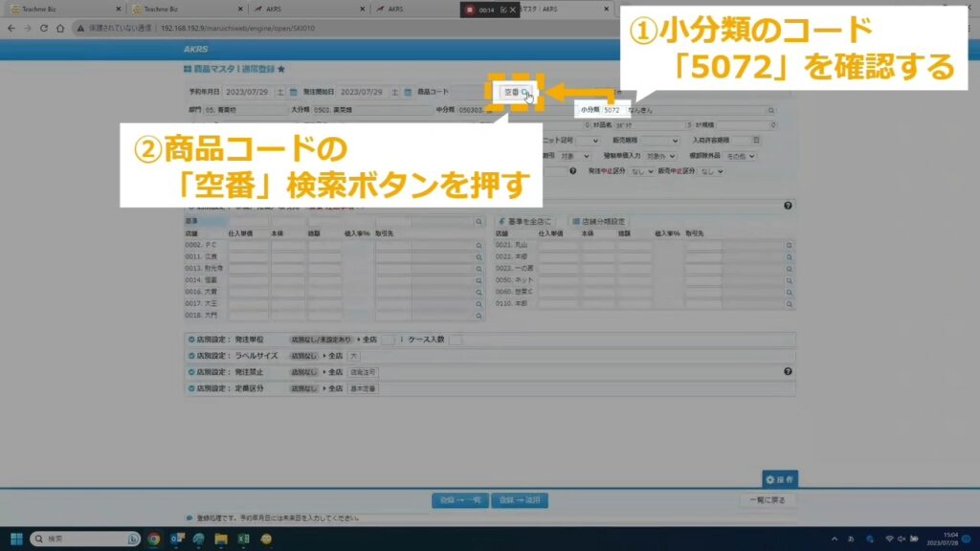The width and height of the screenshot is (980, 551).
Task: Click search icon in 小分類 field
Action: (770, 111)
